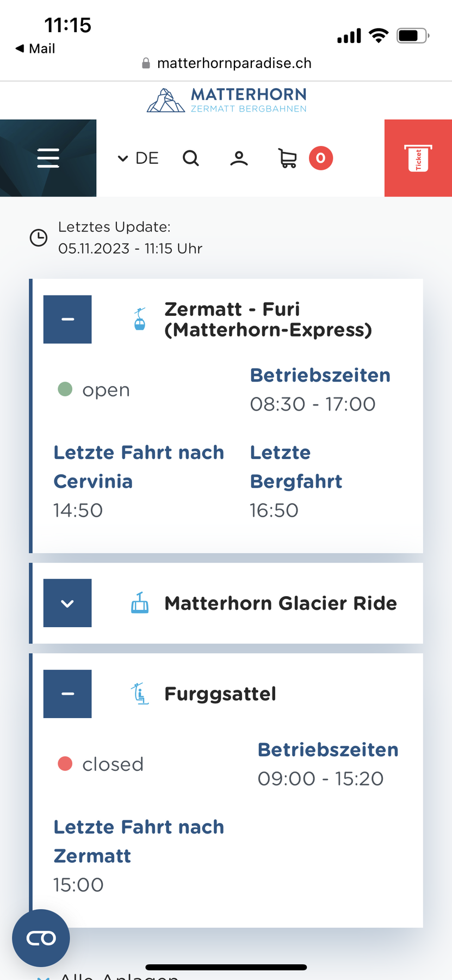Collapse the Zermatt - Furi section
Screen dimensions: 452x980
click(67, 319)
